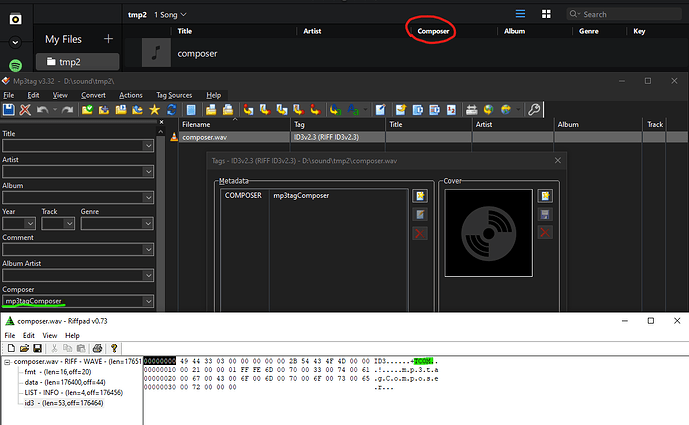Image resolution: width=689 pixels, height=425 pixels.
Task: Click the yellow star favorites icon
Action: click(155, 109)
